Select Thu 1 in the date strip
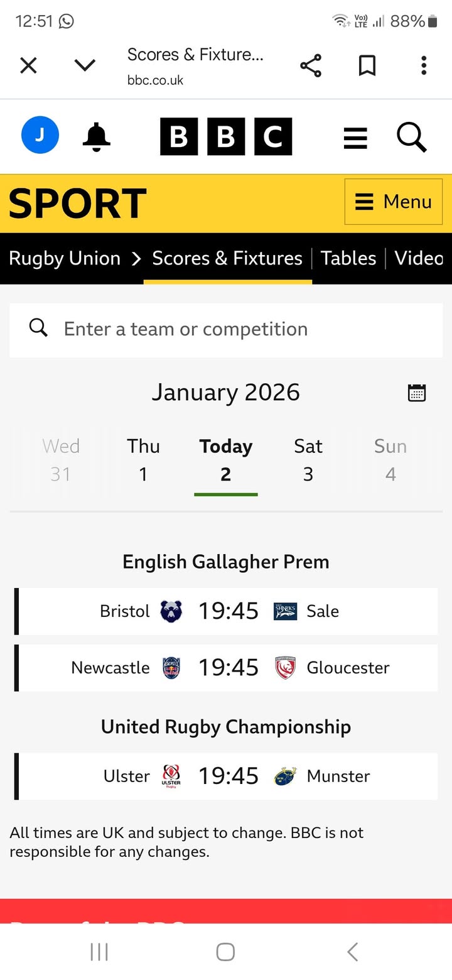452x980 pixels. pos(143,460)
